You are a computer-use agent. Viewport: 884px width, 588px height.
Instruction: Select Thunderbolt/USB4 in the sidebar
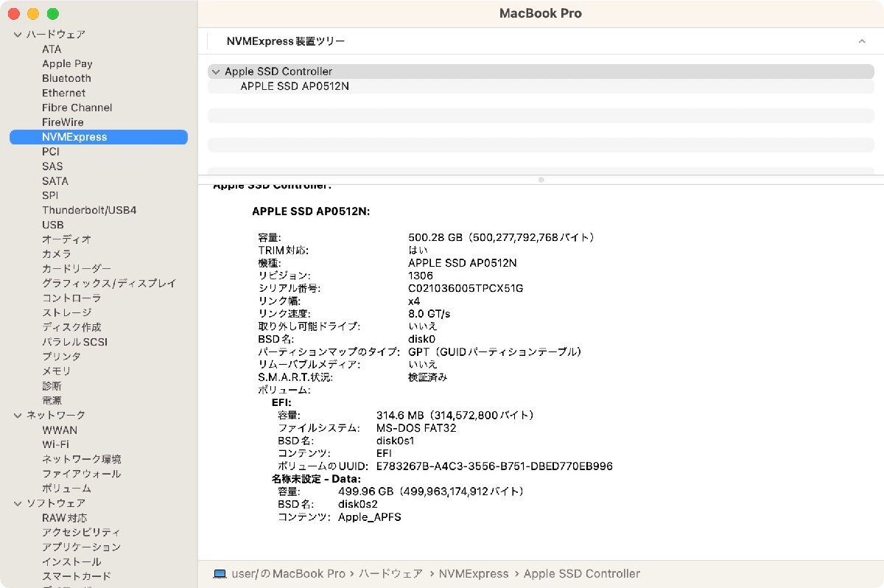click(x=89, y=210)
